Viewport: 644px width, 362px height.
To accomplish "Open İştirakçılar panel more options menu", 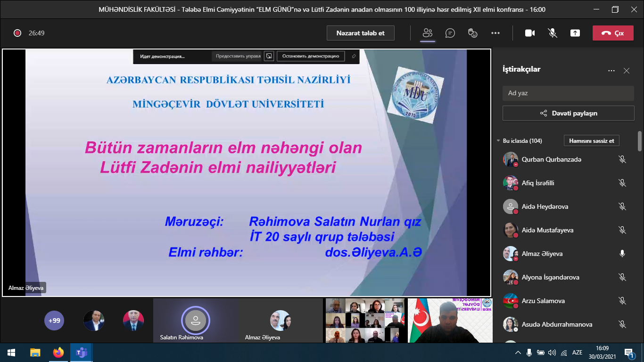I will [x=611, y=71].
